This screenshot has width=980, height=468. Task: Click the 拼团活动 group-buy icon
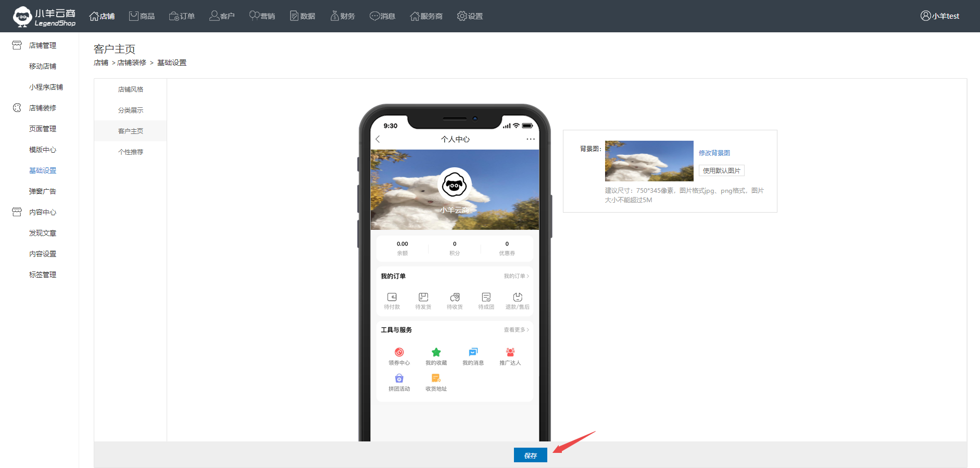pyautogui.click(x=399, y=378)
